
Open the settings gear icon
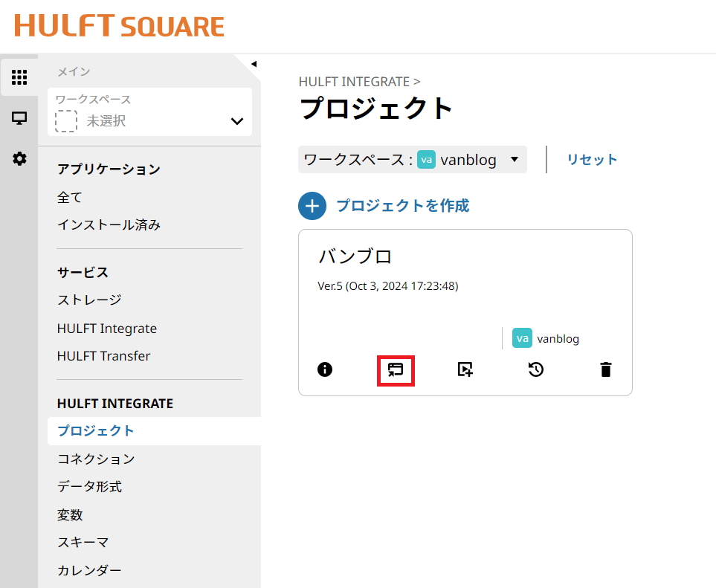[19, 158]
